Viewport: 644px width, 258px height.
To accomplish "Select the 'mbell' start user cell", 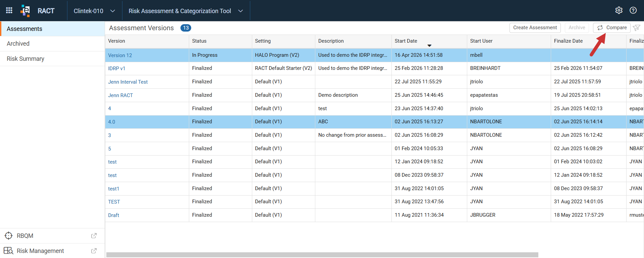I will pos(509,55).
